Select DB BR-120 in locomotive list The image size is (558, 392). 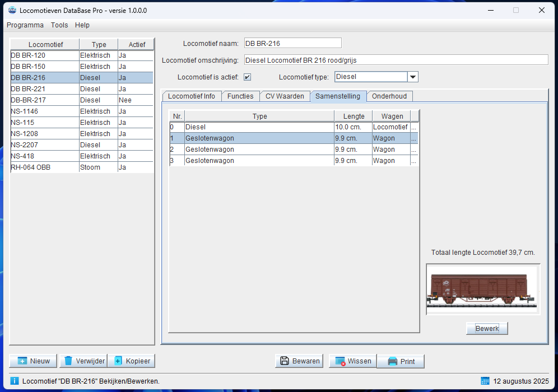(82, 55)
